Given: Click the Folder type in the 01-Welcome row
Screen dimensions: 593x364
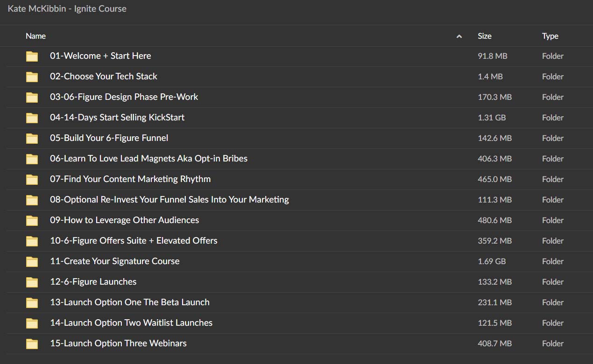Looking at the screenshot, I should (x=553, y=56).
